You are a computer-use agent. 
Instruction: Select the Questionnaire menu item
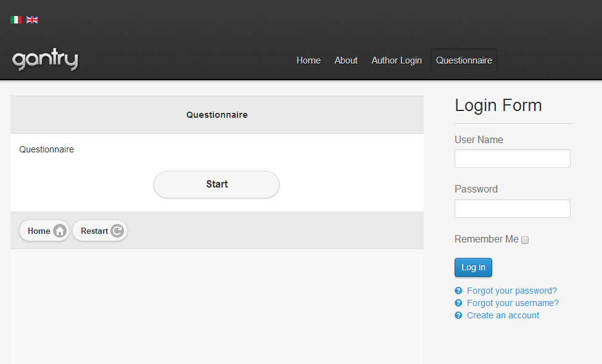pos(464,60)
